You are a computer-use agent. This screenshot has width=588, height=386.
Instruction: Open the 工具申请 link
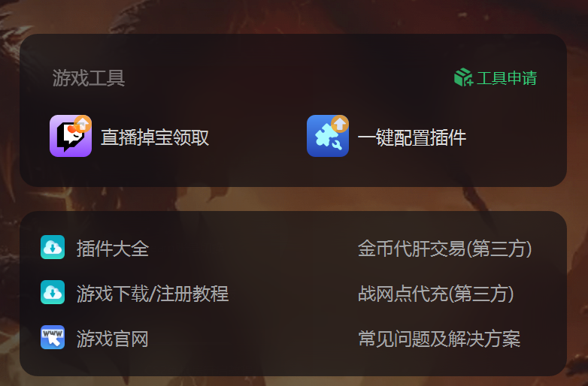(x=507, y=78)
